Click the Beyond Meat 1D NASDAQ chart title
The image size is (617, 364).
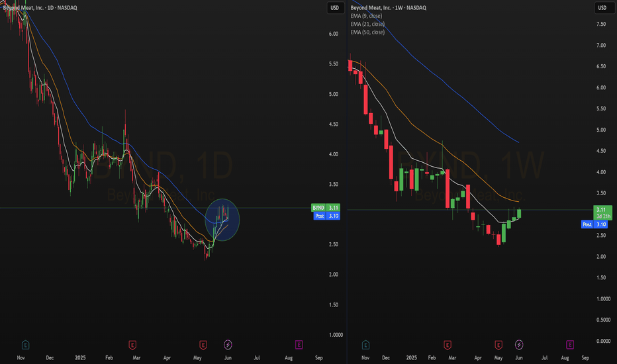40,8
